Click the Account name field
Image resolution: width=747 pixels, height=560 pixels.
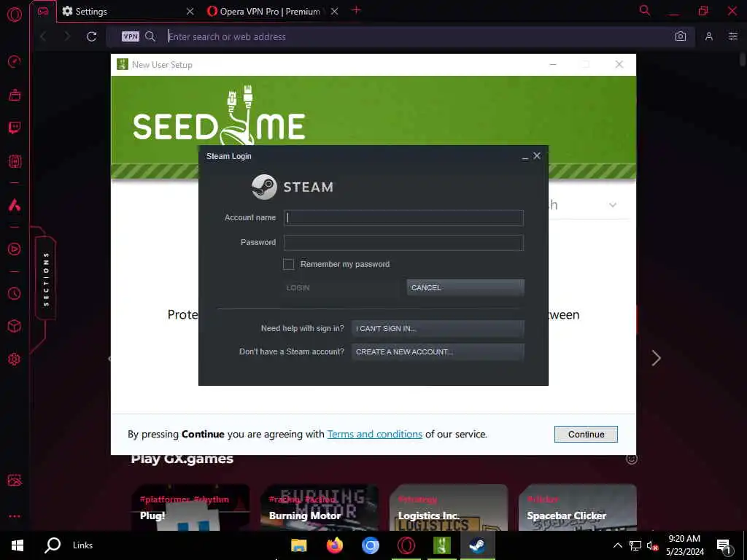403,217
